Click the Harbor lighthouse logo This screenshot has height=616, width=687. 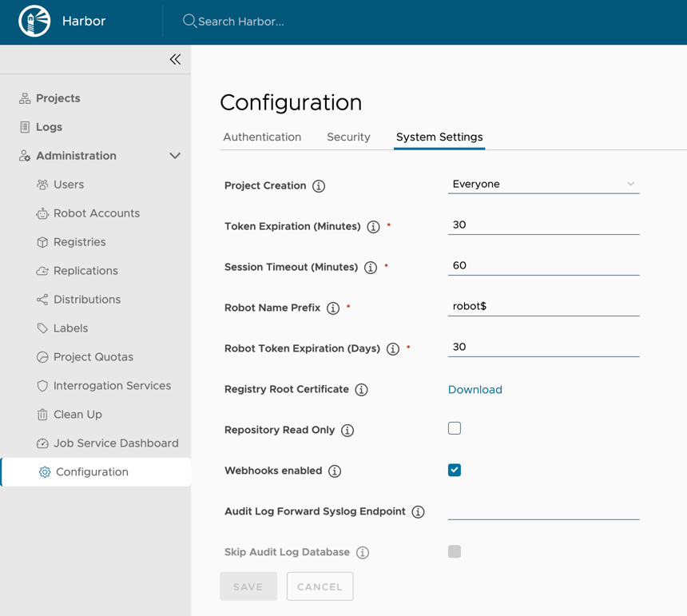34,22
